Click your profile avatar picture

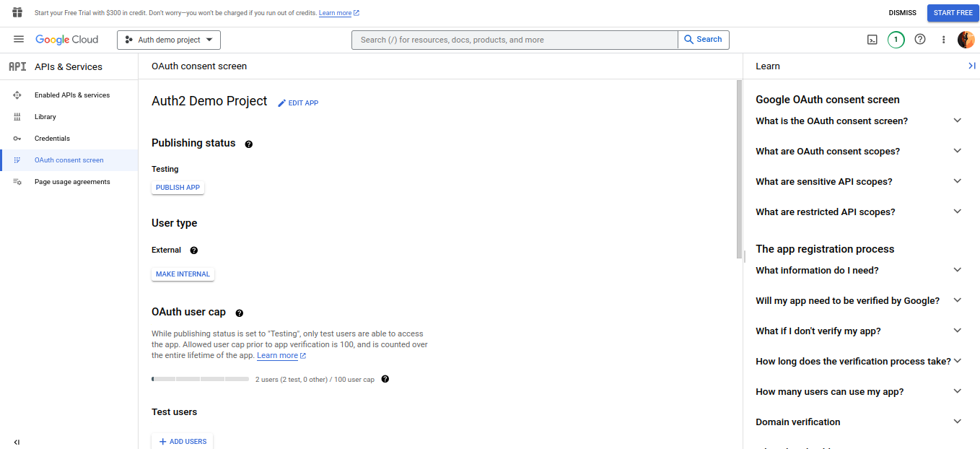[x=966, y=40]
